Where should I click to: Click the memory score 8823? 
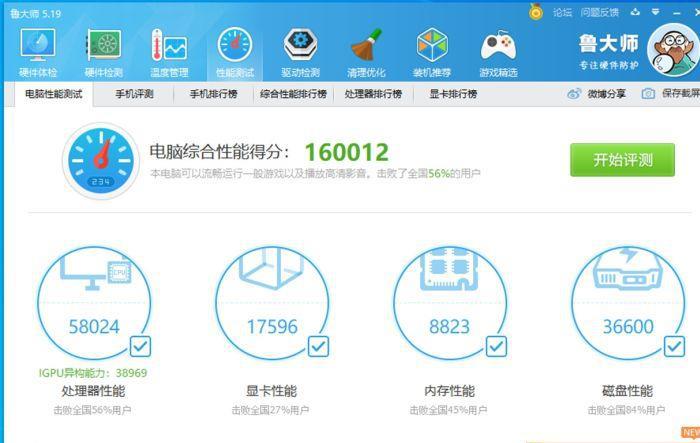point(450,326)
